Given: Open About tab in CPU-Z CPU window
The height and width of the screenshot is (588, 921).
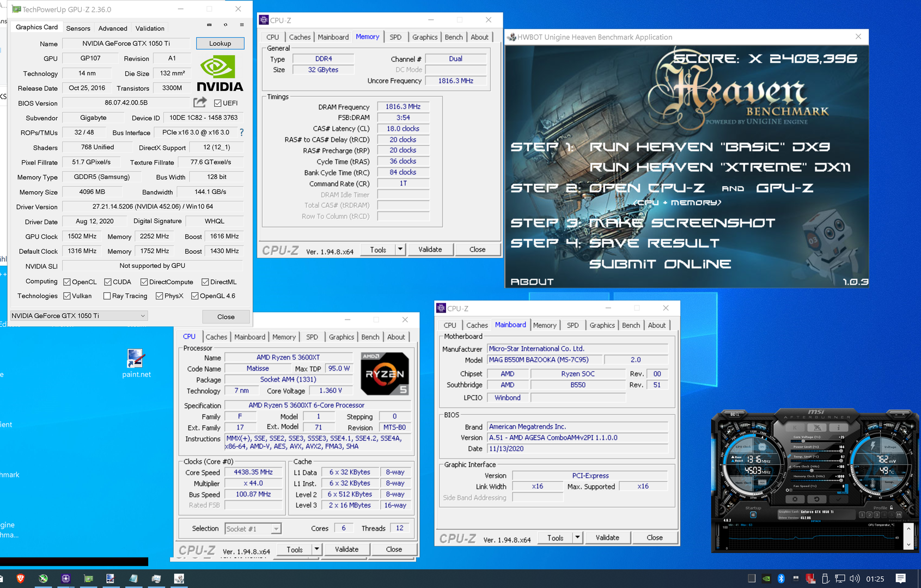Looking at the screenshot, I should (x=396, y=337).
